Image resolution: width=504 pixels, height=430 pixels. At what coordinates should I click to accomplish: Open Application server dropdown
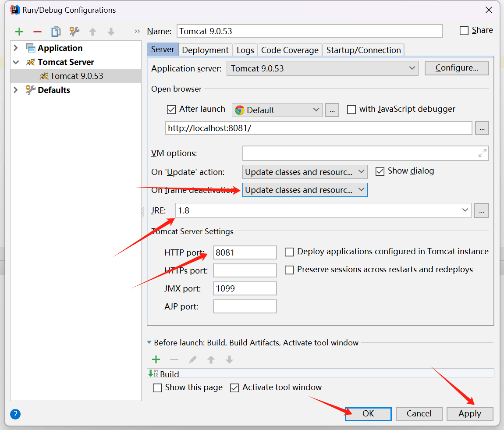(323, 68)
